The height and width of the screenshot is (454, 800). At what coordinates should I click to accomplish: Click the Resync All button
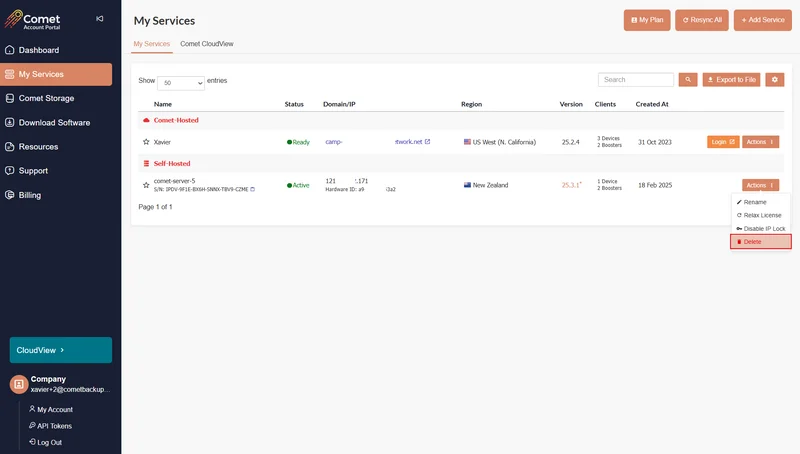pos(702,20)
